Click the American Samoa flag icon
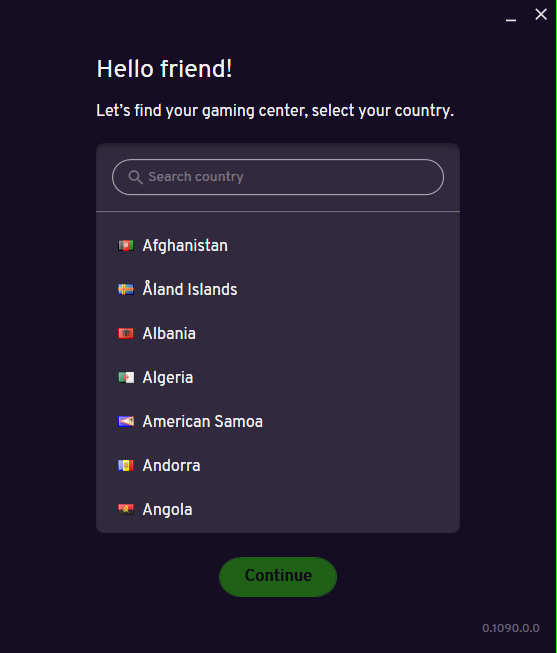The image size is (557, 653). (x=126, y=421)
